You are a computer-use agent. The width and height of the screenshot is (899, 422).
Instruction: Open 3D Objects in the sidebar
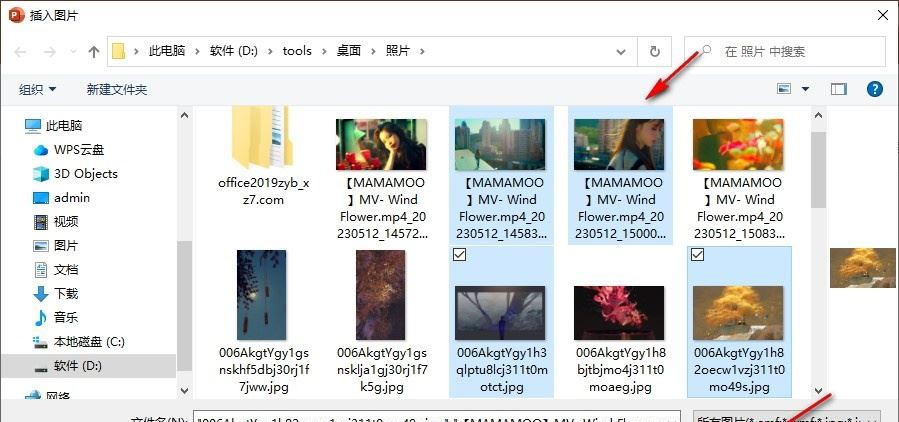coord(85,174)
